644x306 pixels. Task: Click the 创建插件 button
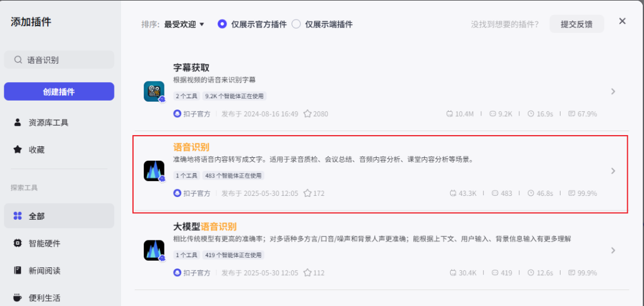tap(59, 92)
